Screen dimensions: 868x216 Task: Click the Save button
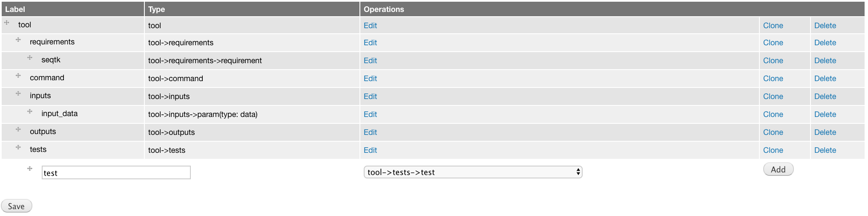[x=16, y=206]
